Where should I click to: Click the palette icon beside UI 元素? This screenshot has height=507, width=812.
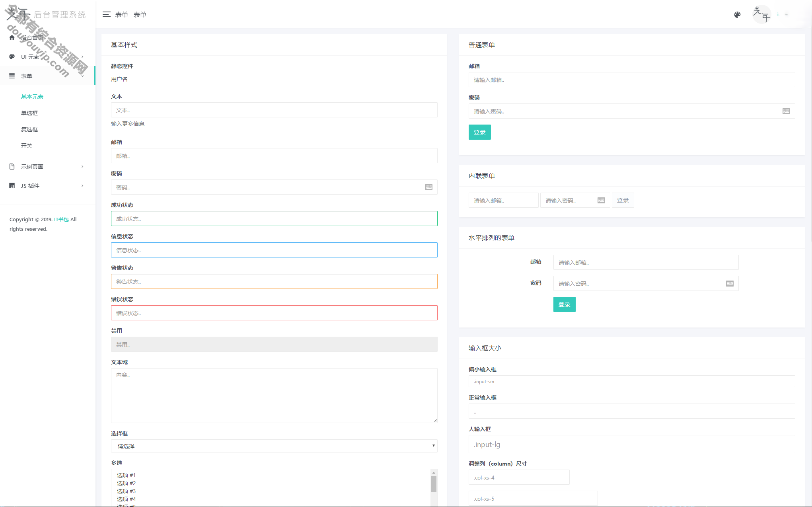point(12,57)
